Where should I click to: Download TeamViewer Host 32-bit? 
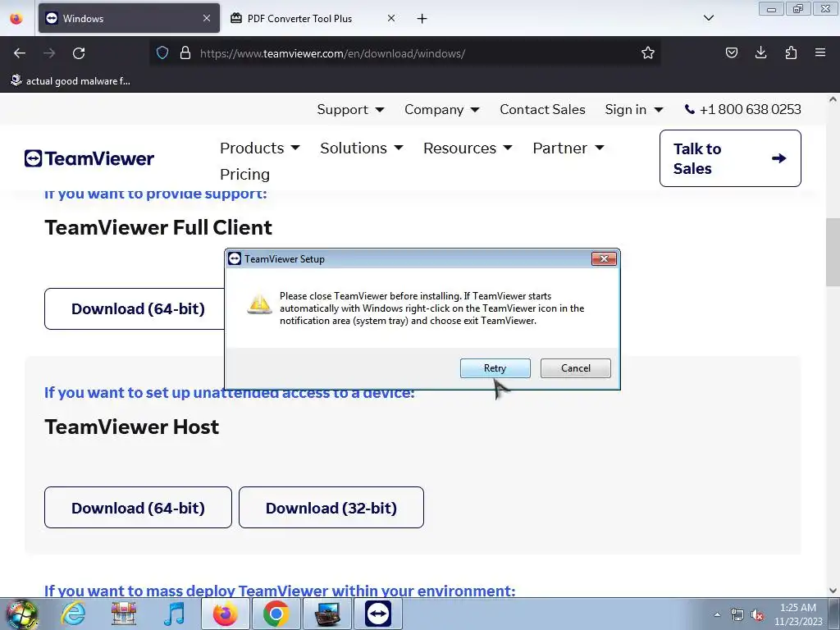(331, 508)
